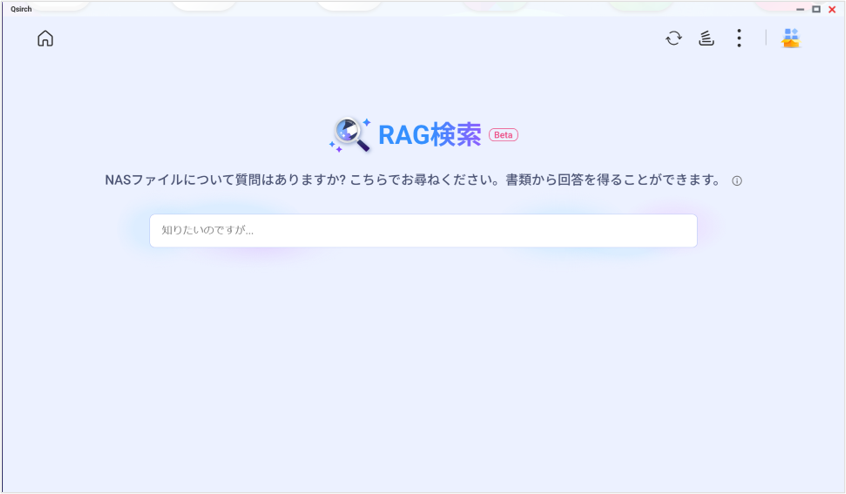Click the right end of the question field
846x494 pixels.
(680, 231)
